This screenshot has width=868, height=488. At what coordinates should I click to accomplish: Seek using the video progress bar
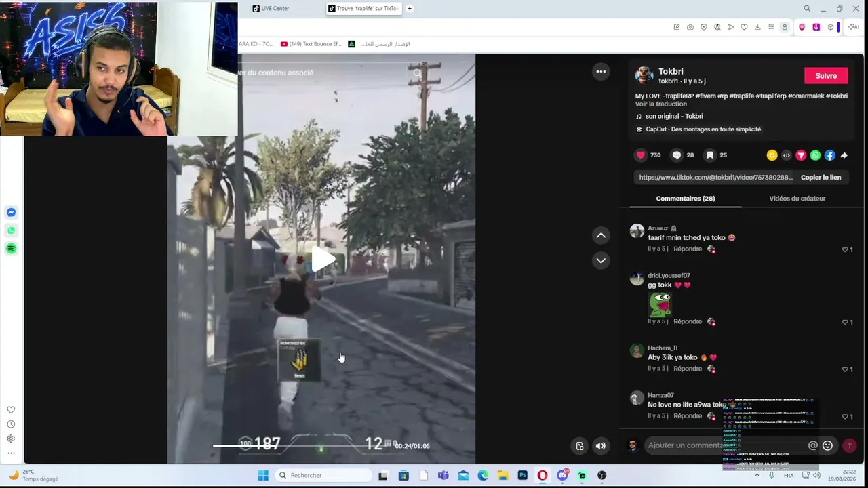[x=302, y=446]
